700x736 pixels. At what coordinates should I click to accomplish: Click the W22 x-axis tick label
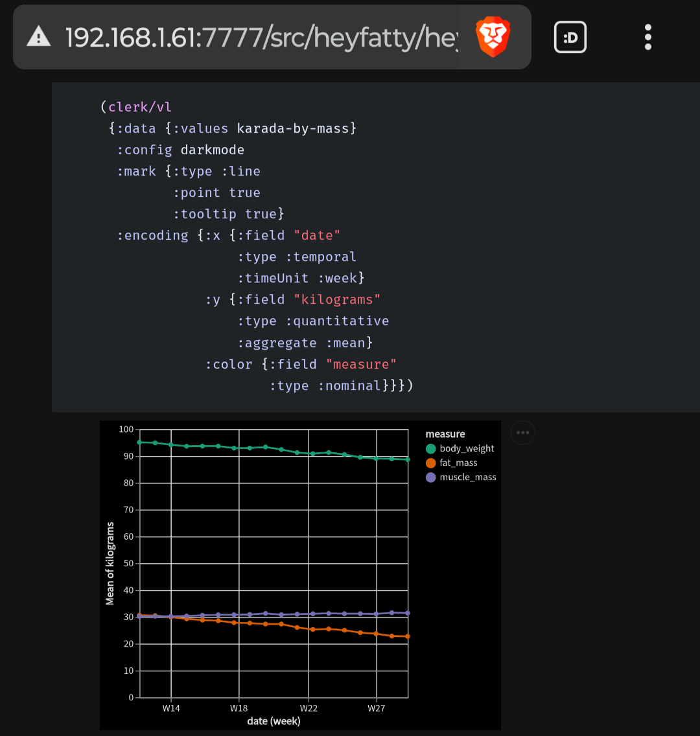(309, 708)
